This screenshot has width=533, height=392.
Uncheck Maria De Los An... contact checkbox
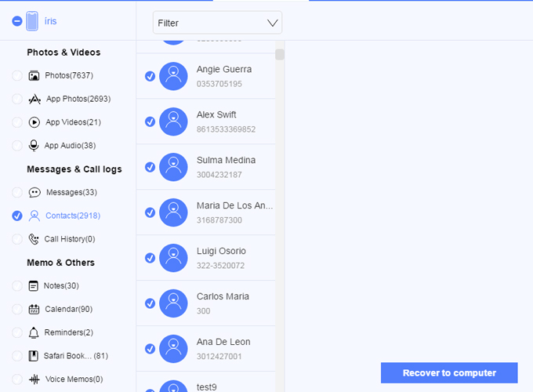pyautogui.click(x=150, y=212)
